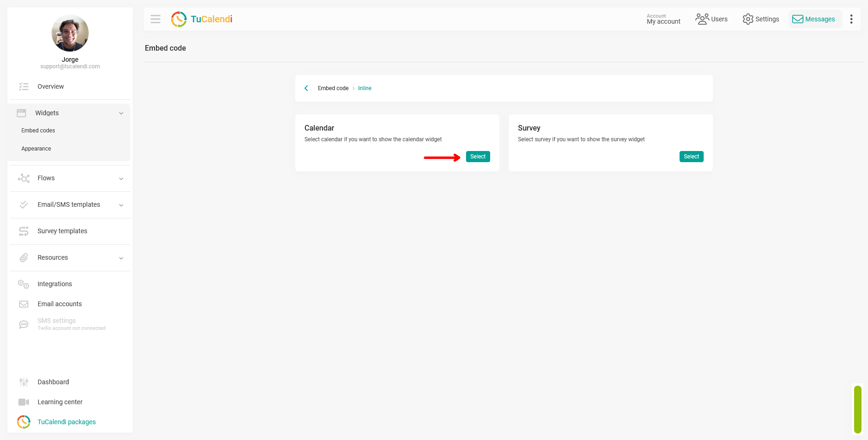Click the Embed code page title
This screenshot has width=868, height=440.
pyautogui.click(x=165, y=48)
